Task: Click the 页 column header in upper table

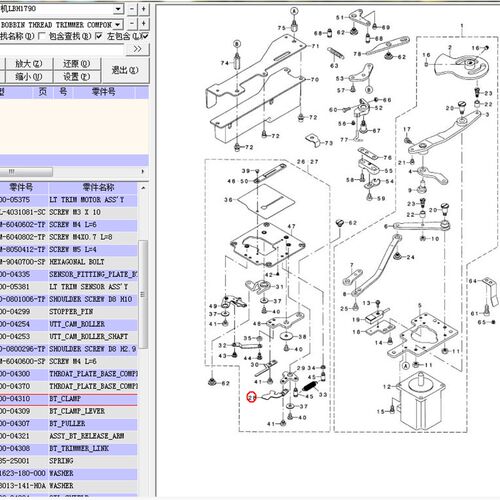Action: (x=43, y=92)
